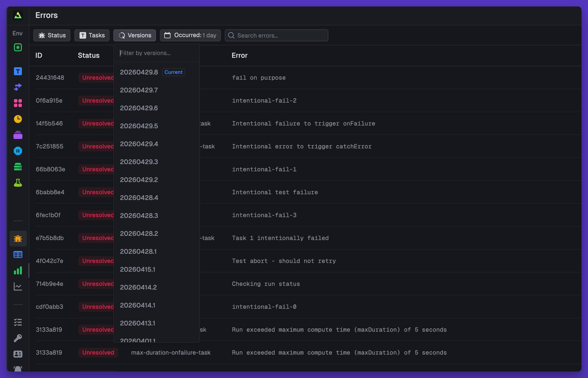Open the blue table Logs icon
The image size is (588, 378).
[x=18, y=255]
